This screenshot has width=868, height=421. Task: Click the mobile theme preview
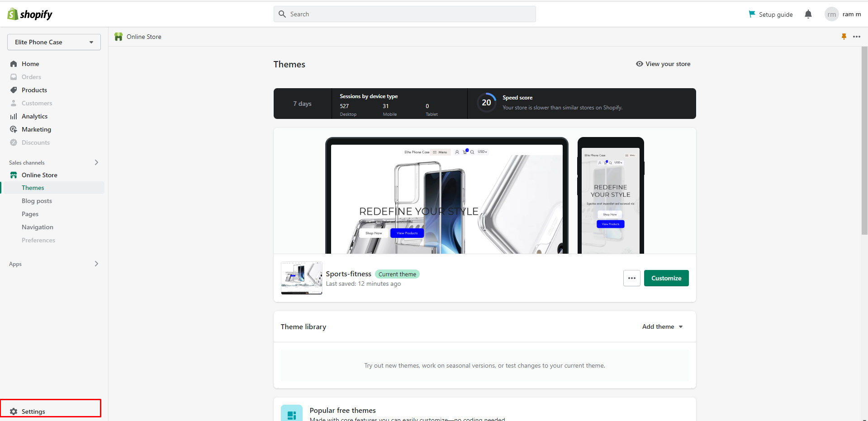point(611,195)
